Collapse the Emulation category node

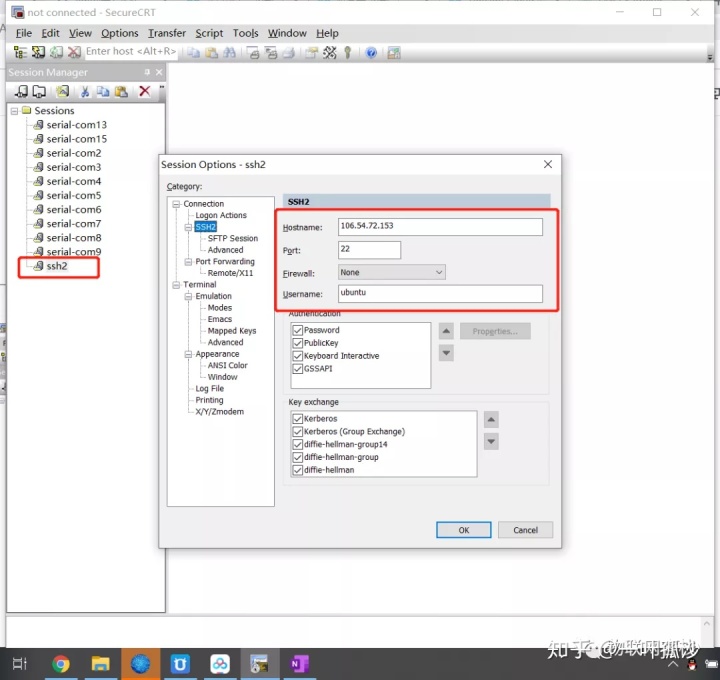(x=188, y=297)
